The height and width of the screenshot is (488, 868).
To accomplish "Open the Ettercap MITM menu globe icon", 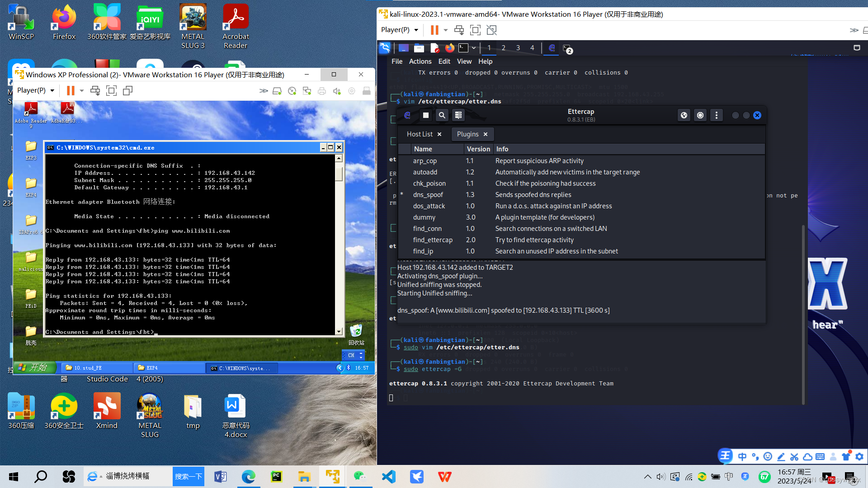I will [684, 115].
